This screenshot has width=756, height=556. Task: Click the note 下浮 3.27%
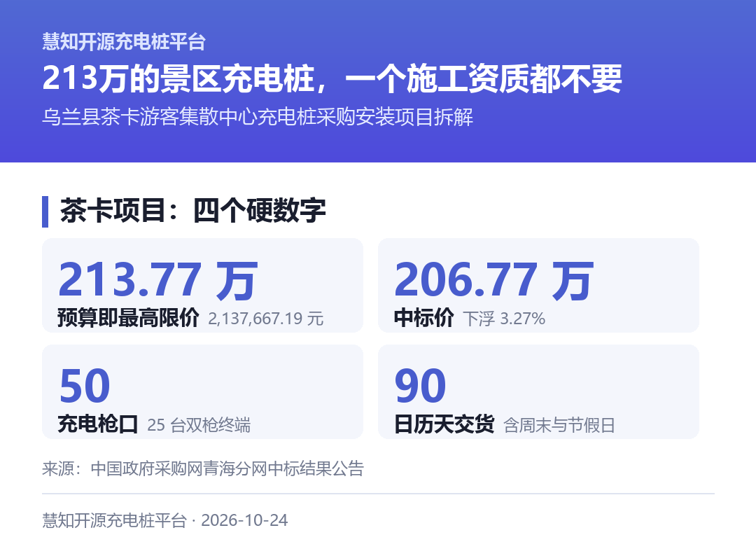[x=504, y=319]
